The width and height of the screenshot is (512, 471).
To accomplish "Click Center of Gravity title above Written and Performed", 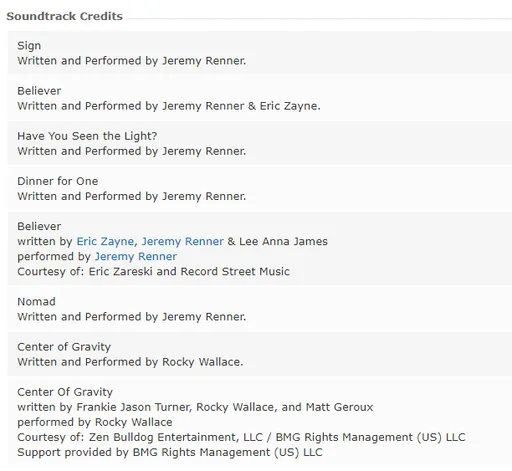I will coord(64,347).
